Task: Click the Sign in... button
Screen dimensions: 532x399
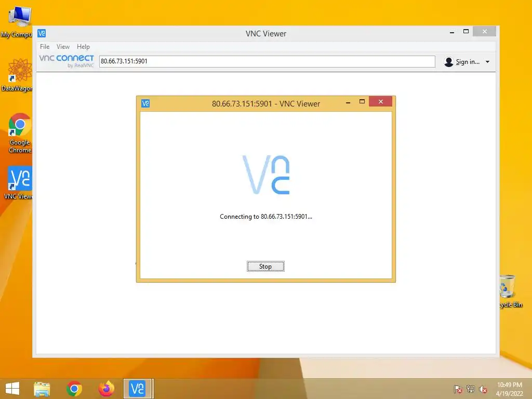Action: click(468, 62)
